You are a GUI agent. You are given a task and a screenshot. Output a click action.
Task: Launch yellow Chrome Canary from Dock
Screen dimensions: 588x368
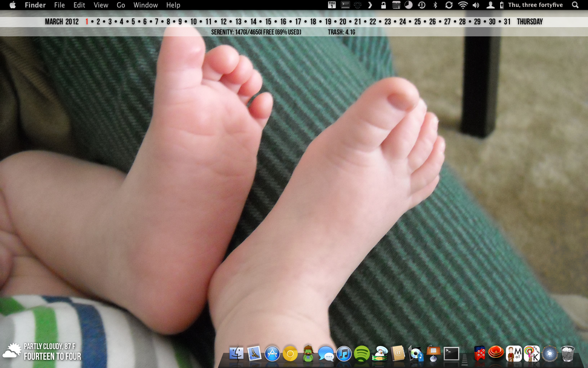[x=290, y=354]
